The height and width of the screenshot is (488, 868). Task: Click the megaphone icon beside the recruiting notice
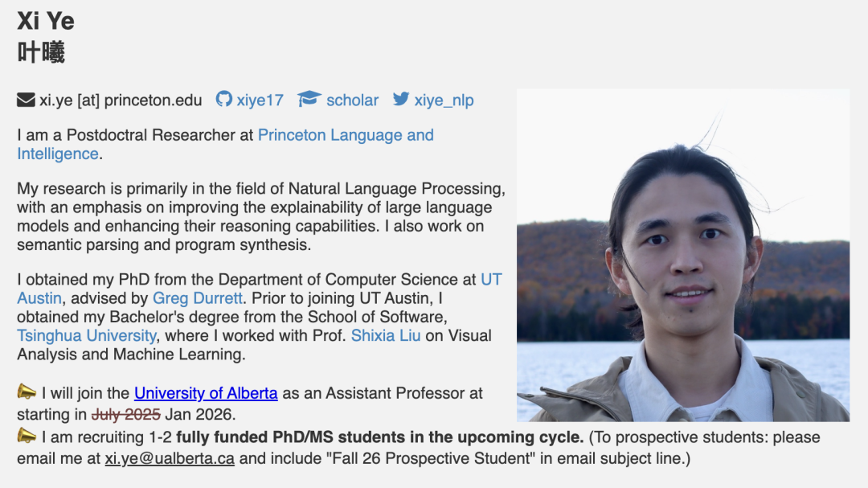pos(27,437)
